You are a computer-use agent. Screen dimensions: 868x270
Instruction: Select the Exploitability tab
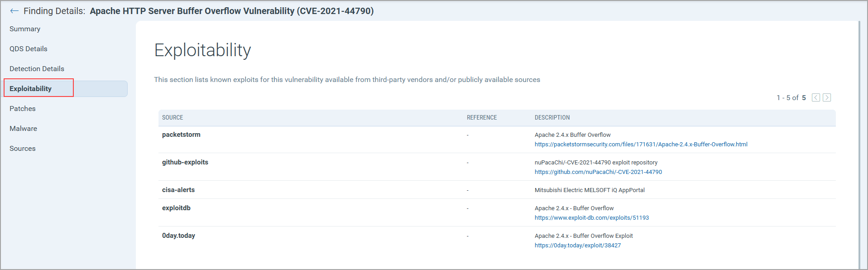(31, 89)
